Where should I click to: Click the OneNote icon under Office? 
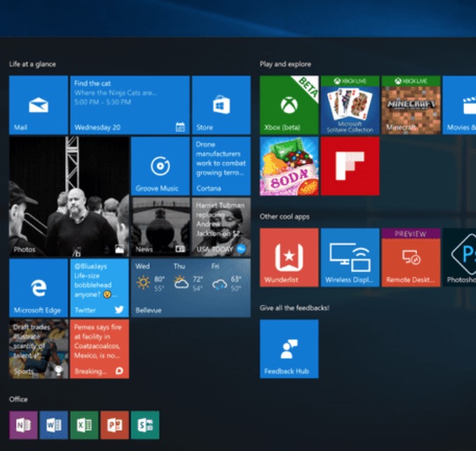pos(22,425)
